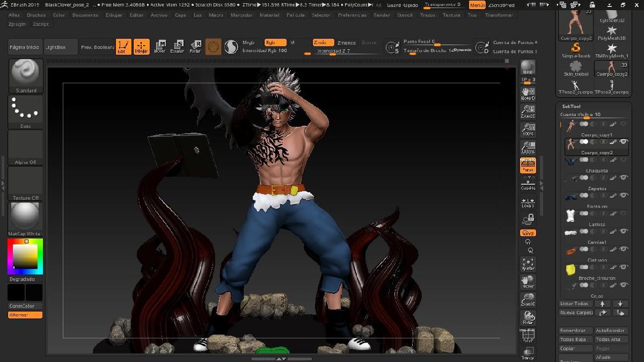Click the Zoom3D navigation icon

528,300
